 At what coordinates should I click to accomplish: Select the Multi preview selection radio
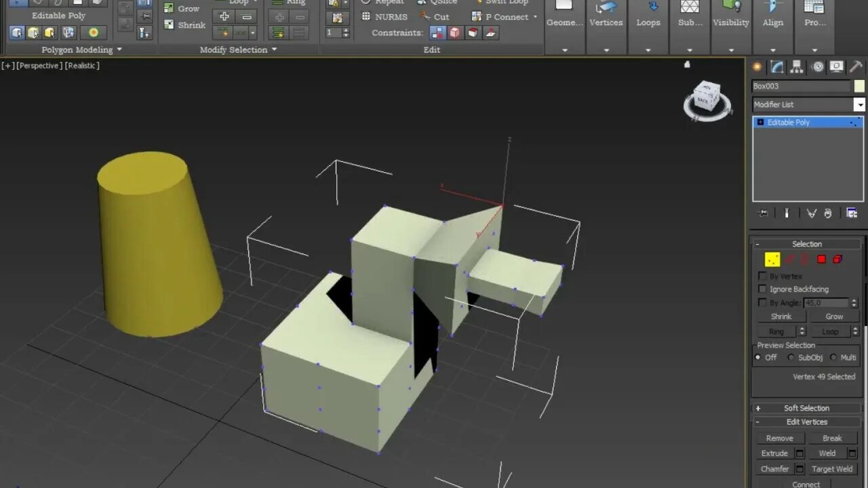[x=833, y=357]
